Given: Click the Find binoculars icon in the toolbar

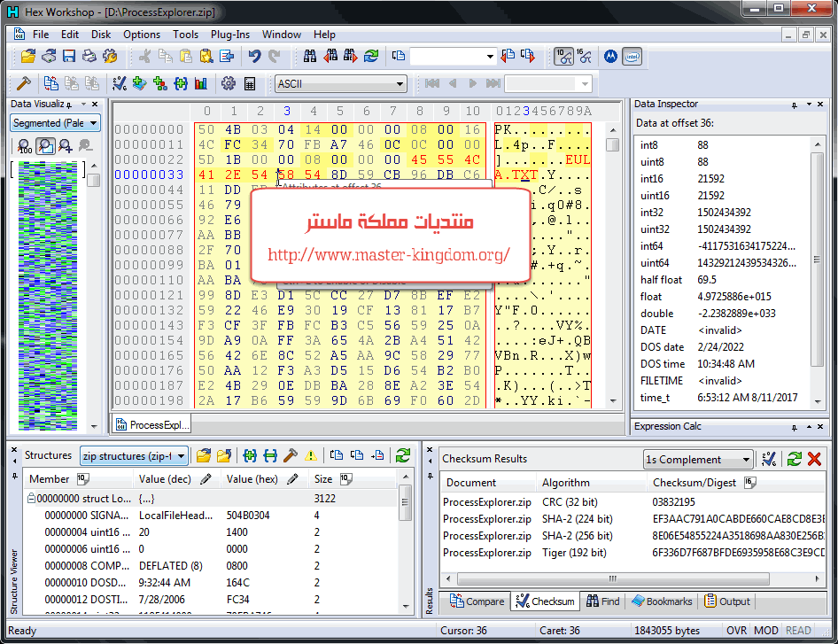Looking at the screenshot, I should click(x=310, y=56).
